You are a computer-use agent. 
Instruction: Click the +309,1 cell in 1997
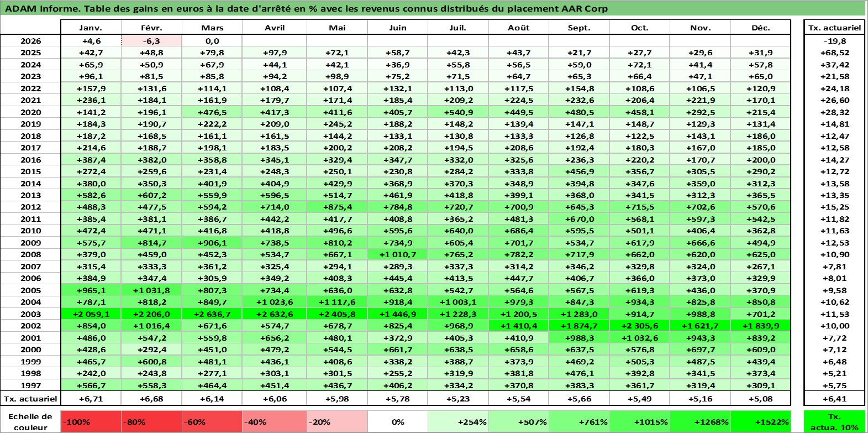click(760, 385)
